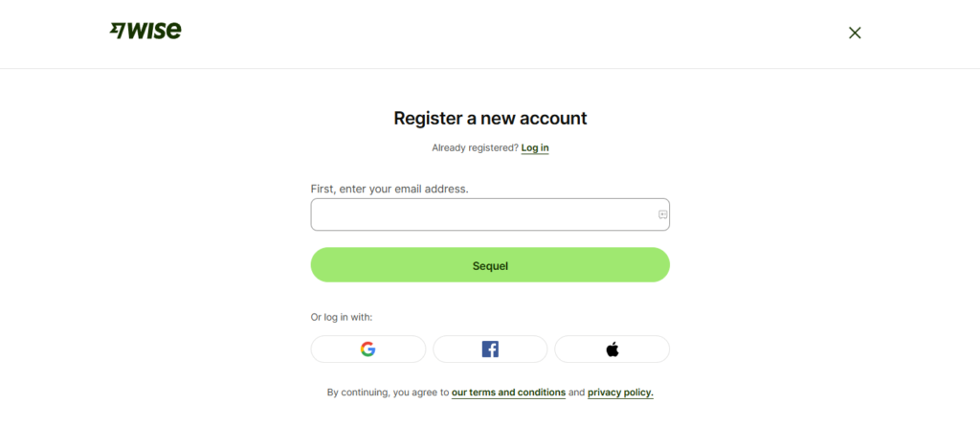Viewport: 980px width, 427px height.
Task: Click the Wise logo in the header
Action: [x=145, y=31]
